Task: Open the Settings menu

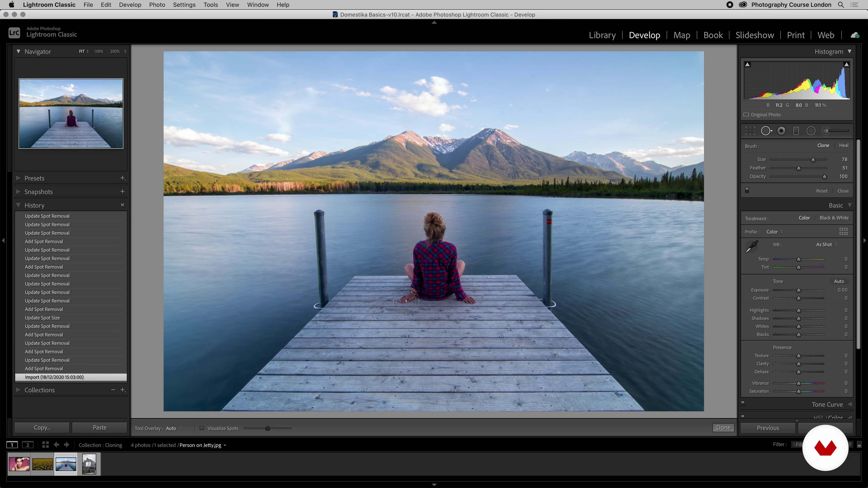Action: [184, 5]
